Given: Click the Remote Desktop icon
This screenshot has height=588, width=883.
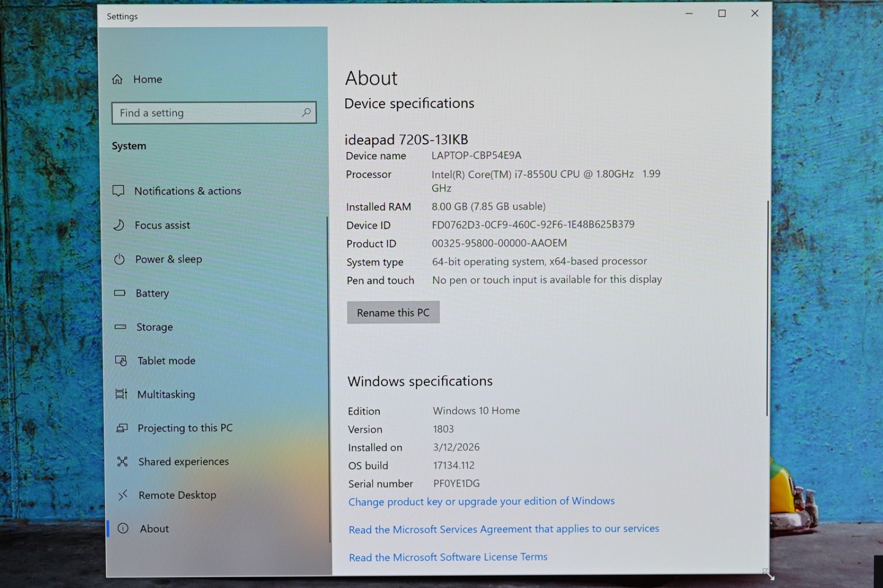Looking at the screenshot, I should (123, 495).
